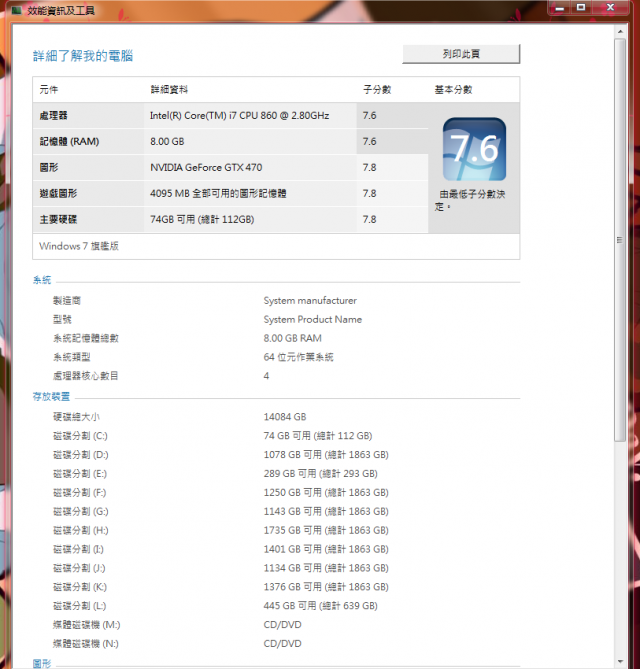Click the scrollbar down arrow
640x670 pixels.
pos(620,661)
